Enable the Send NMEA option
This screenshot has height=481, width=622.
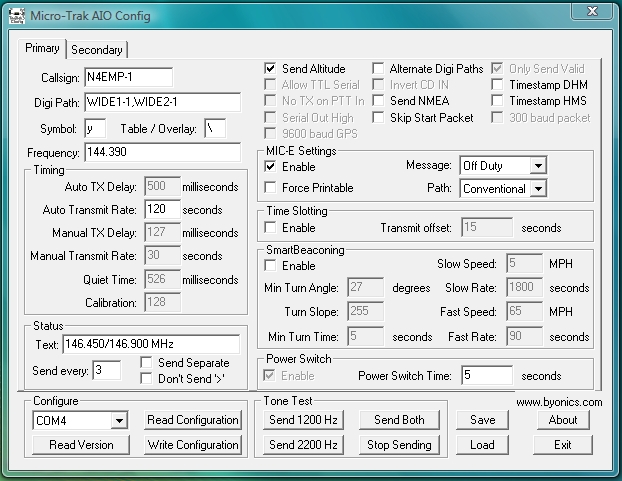[379, 101]
